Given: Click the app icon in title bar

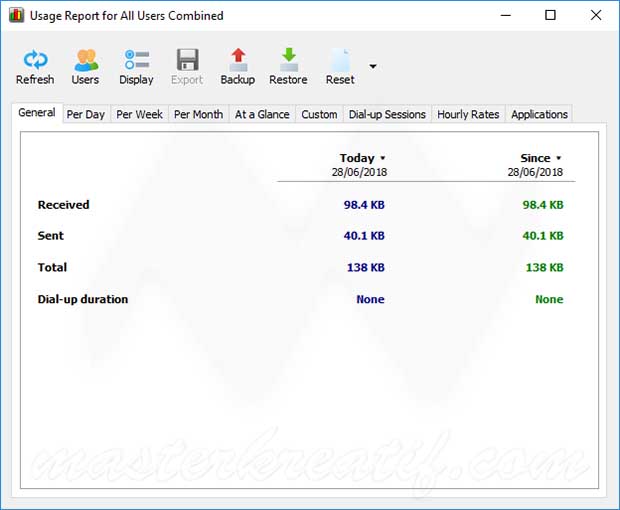Looking at the screenshot, I should click(16, 15).
